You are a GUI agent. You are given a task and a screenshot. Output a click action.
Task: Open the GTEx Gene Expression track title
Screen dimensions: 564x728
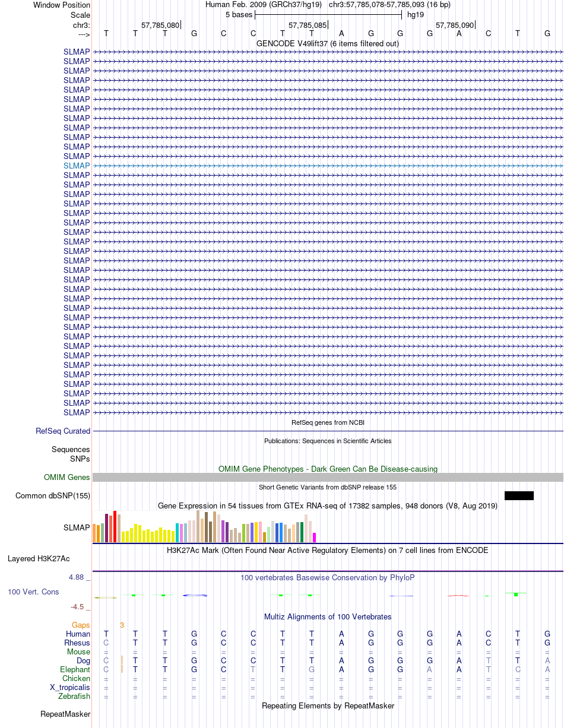pyautogui.click(x=328, y=506)
